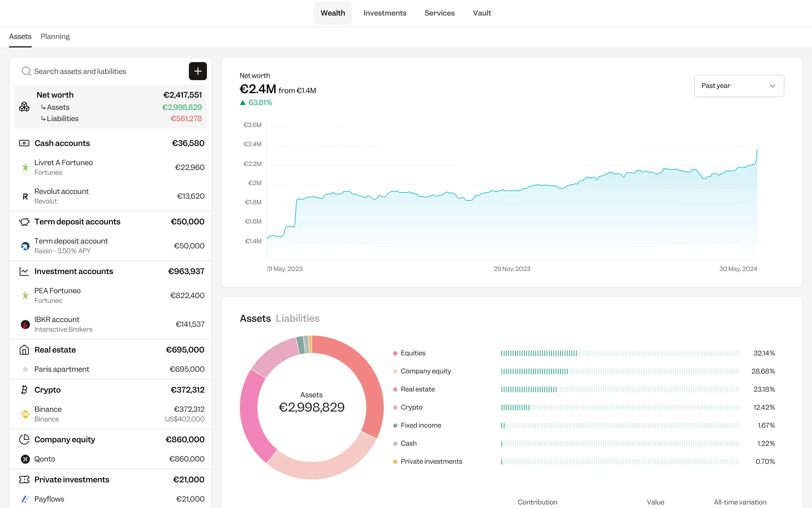The width and height of the screenshot is (812, 508).
Task: Select the Assets sub-tab
Action: pos(20,36)
